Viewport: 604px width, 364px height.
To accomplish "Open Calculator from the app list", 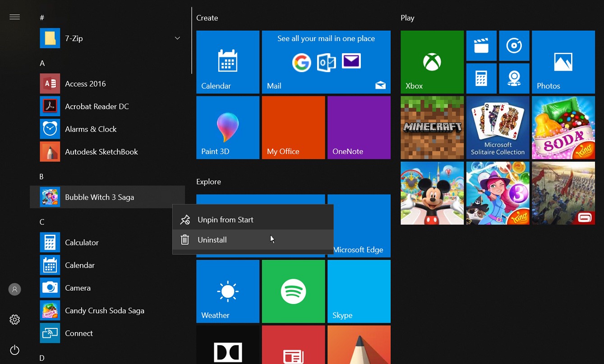I will 107,242.
